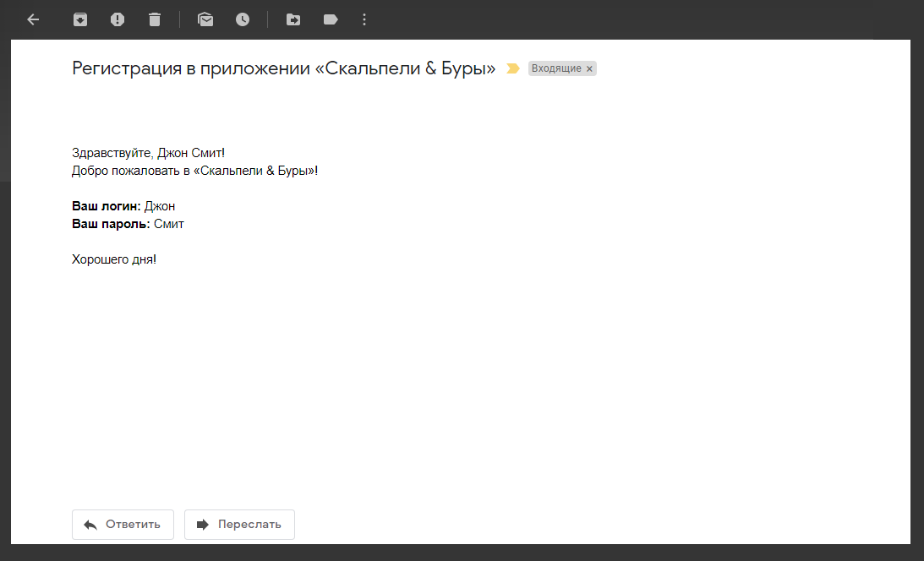Snooze the email with clock icon
The image size is (924, 561).
(243, 19)
